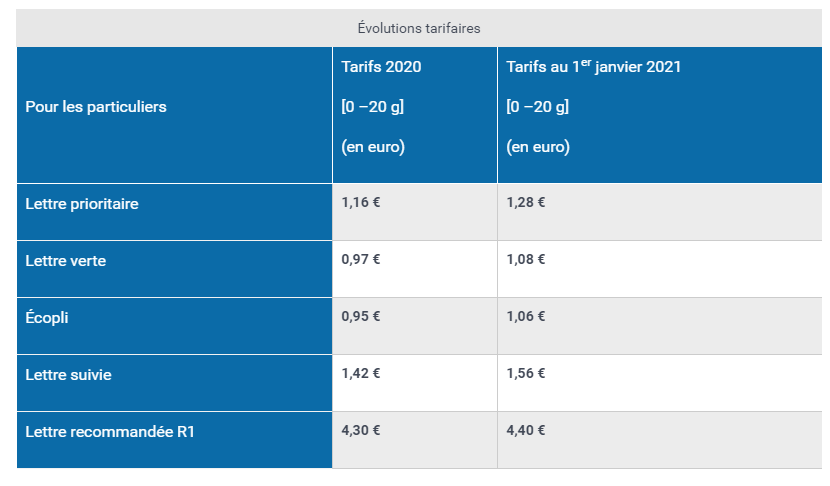Click the 0,95 € price cell

tap(415, 326)
